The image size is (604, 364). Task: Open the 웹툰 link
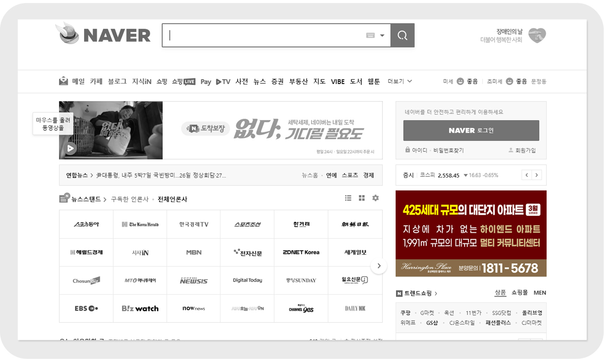click(x=374, y=81)
